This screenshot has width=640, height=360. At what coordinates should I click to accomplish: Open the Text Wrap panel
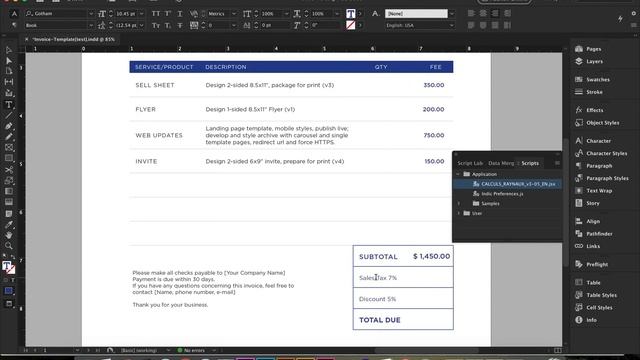click(x=593, y=191)
